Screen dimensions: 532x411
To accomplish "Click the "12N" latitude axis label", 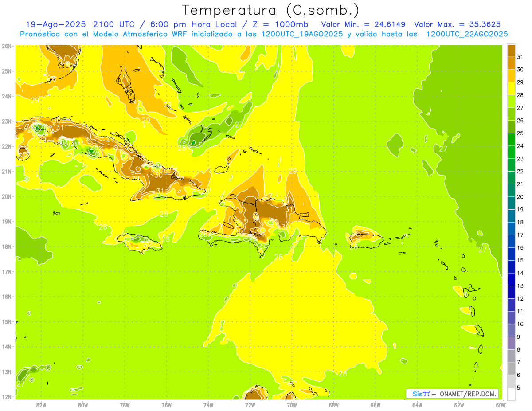I will tap(7, 397).
